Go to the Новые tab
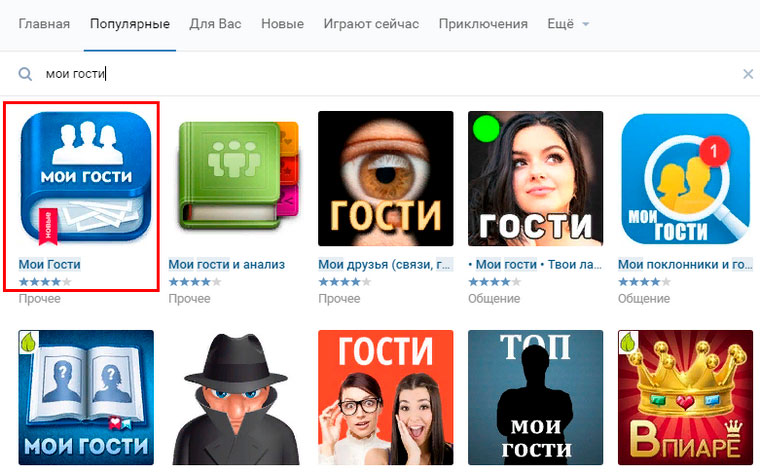This screenshot has height=474, width=760. (x=283, y=24)
